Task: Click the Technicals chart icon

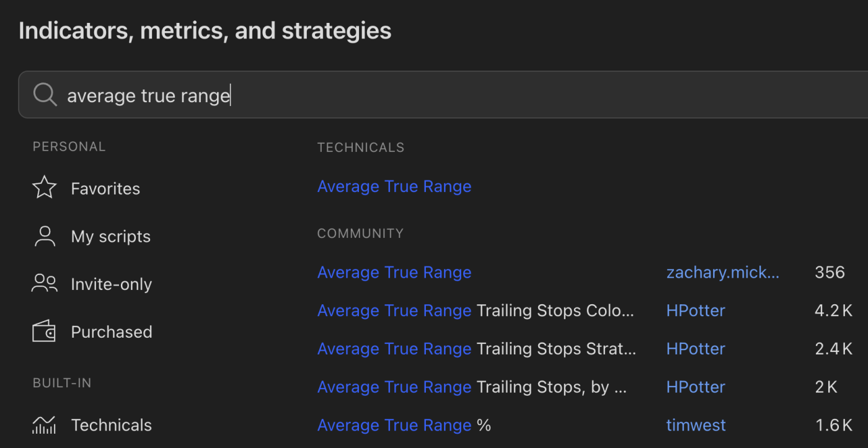Action: click(x=45, y=425)
